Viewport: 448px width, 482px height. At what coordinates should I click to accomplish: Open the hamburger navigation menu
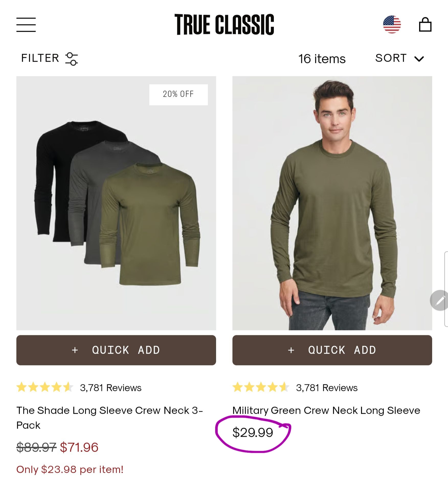tap(26, 25)
